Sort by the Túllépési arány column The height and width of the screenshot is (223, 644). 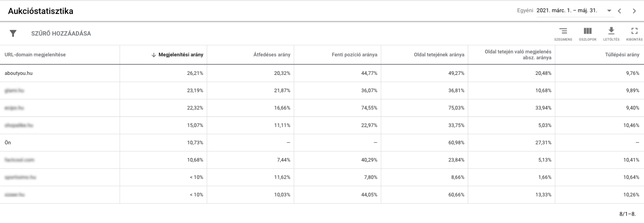[x=622, y=55]
